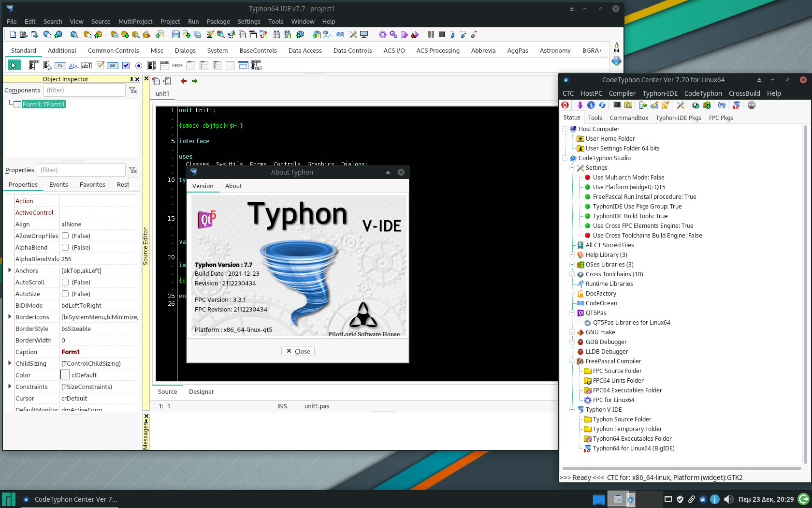The height and width of the screenshot is (508, 812).
Task: Expand the OSes Libraries (3) node
Action: (572, 264)
